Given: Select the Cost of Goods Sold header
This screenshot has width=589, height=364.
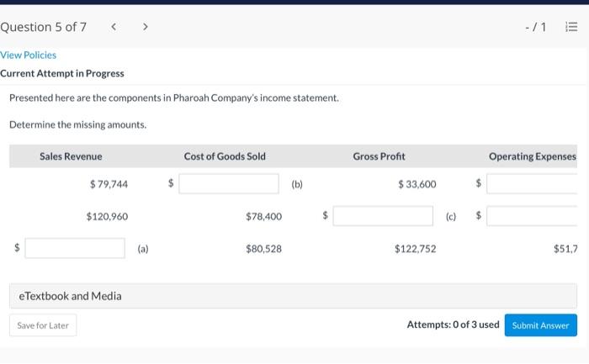Looking at the screenshot, I should [225, 156].
